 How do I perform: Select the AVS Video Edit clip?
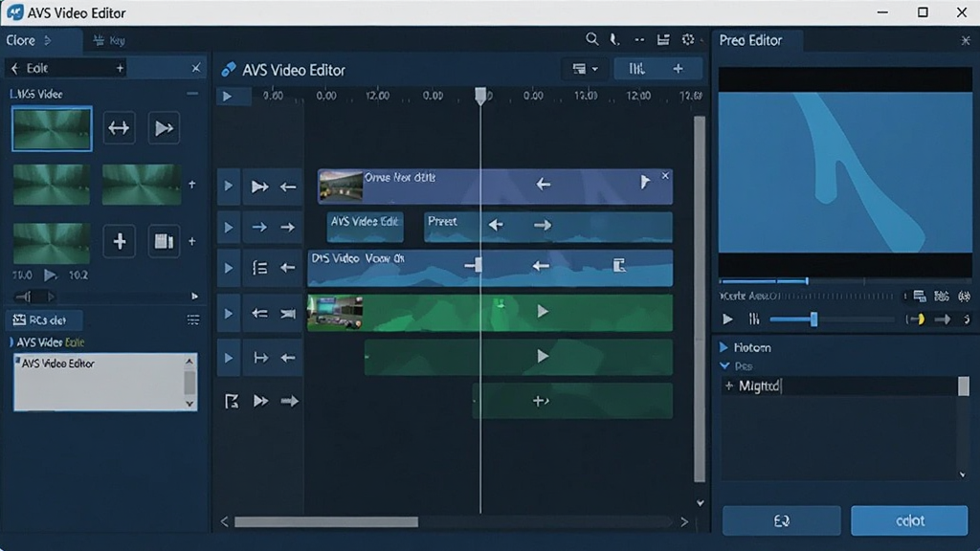pos(365,227)
